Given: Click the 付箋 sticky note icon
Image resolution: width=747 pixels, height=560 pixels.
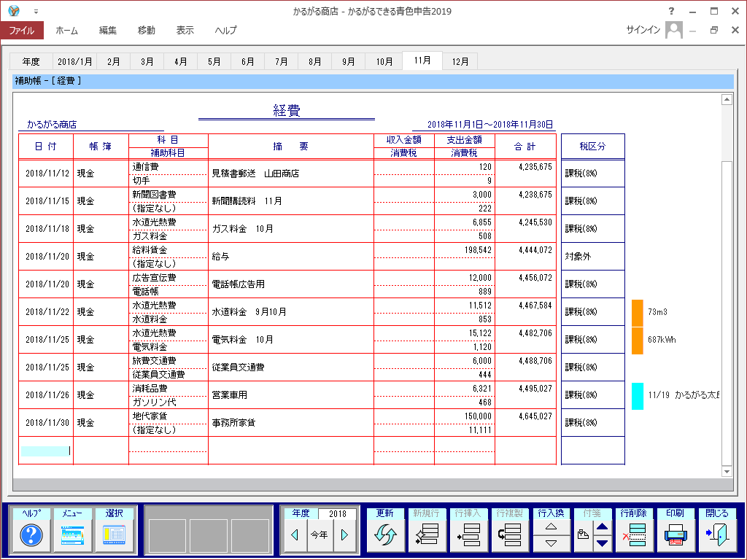Looking at the screenshot, I should (583, 534).
